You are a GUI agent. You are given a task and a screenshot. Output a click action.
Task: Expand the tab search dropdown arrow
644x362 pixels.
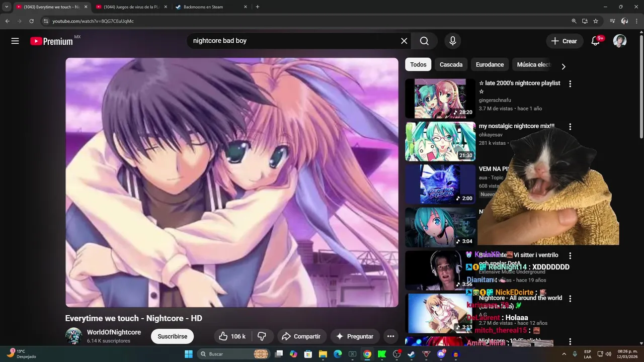pos(7,7)
